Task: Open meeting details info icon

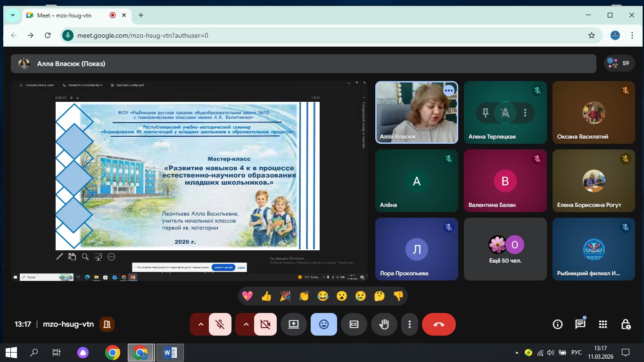Action: tap(558, 324)
